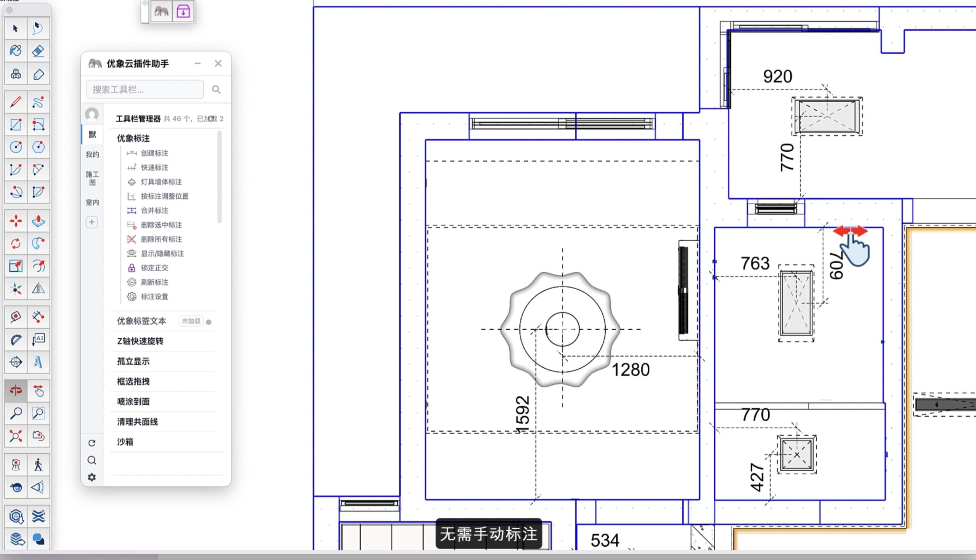Screen dimensions: 976x560
Task: Open the 我的 sidebar tab
Action: pyautogui.click(x=92, y=154)
